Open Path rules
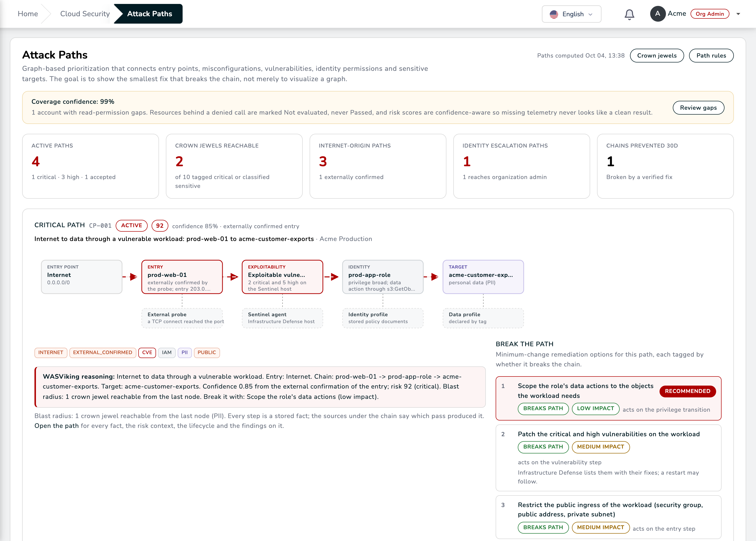Viewport: 756px width, 541px height. 711,56
